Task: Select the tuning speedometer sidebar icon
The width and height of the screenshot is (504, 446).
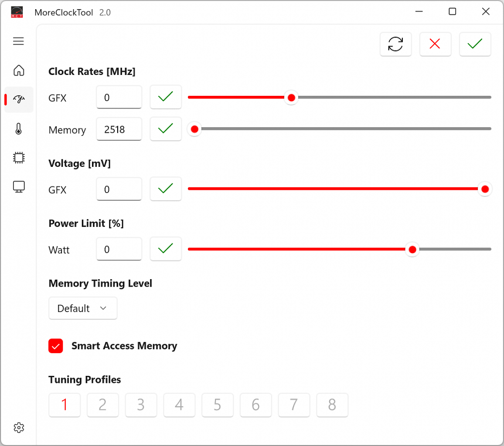Action: click(19, 99)
